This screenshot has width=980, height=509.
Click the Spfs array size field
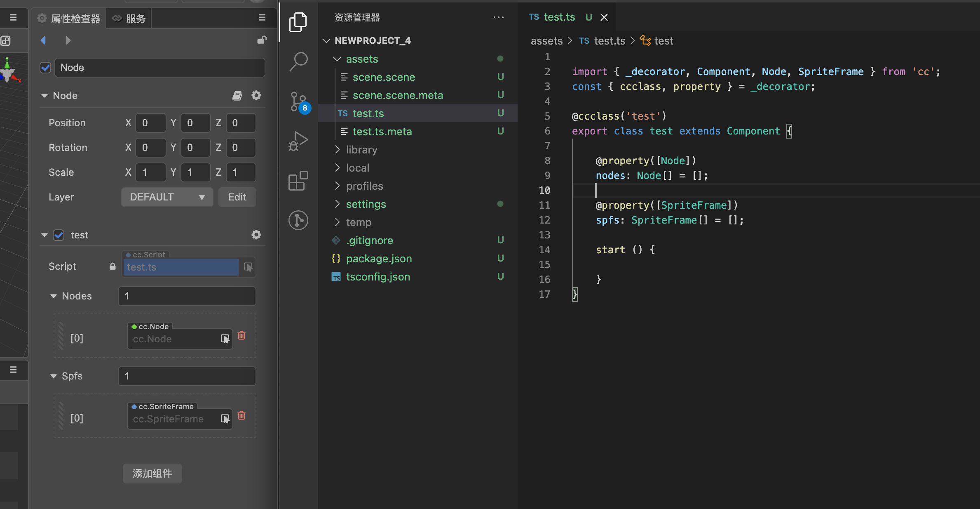(187, 376)
